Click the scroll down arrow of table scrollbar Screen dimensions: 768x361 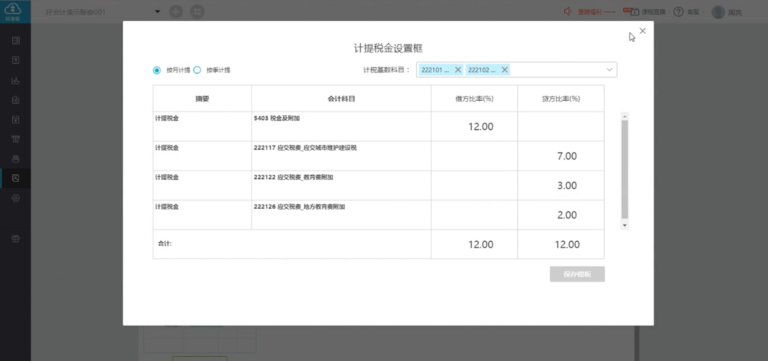(x=624, y=225)
